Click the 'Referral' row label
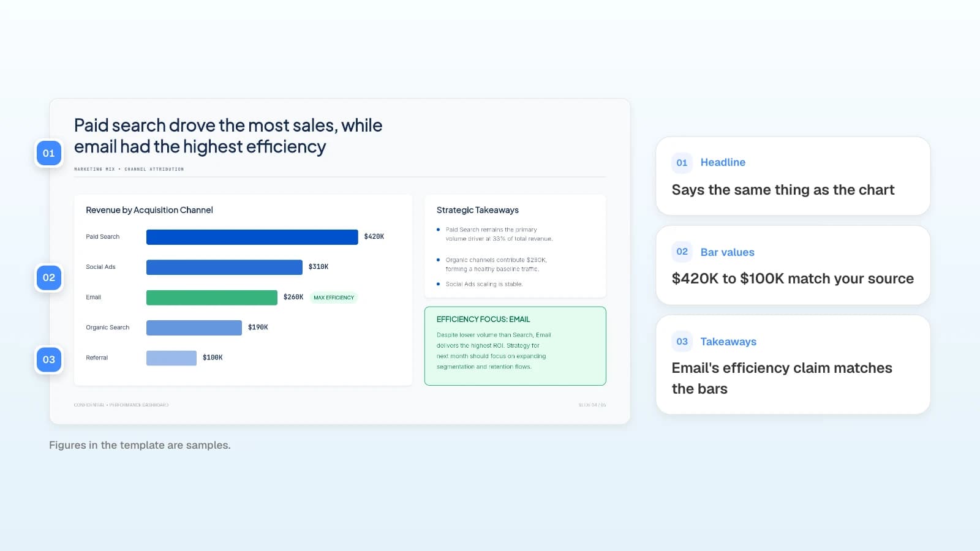980x551 pixels. point(97,358)
